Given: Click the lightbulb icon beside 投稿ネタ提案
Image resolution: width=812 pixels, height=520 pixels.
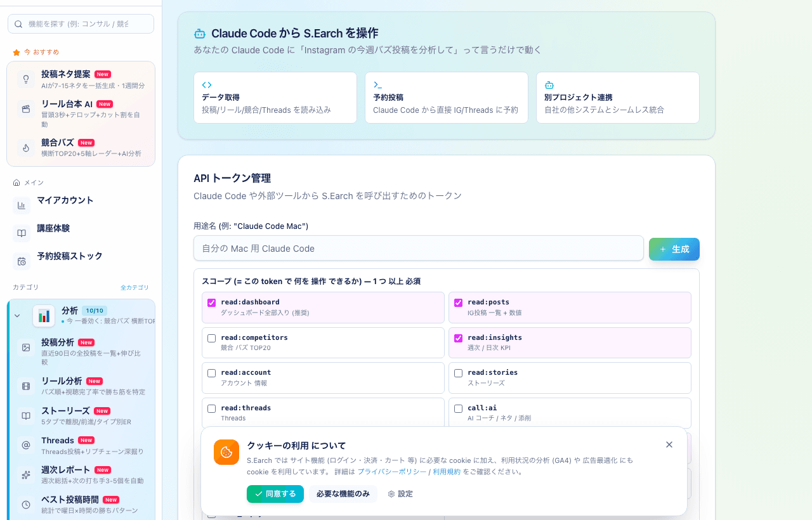Looking at the screenshot, I should click(x=26, y=79).
